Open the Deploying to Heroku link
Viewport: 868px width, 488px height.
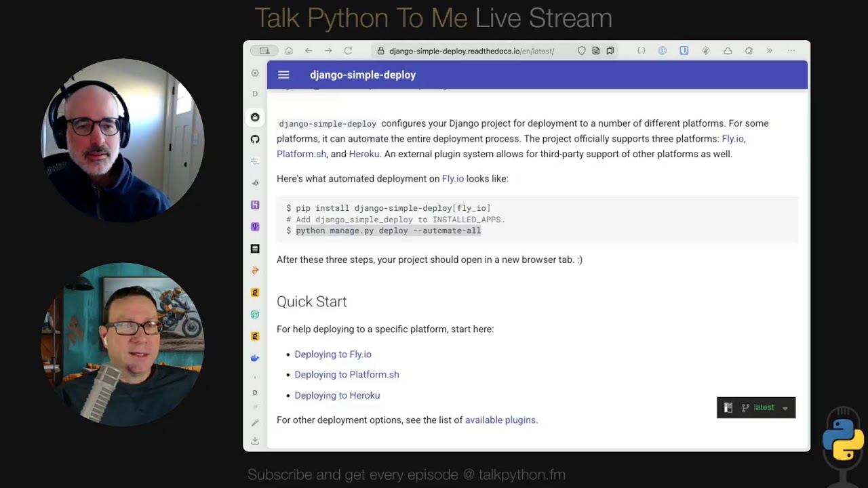pos(337,396)
